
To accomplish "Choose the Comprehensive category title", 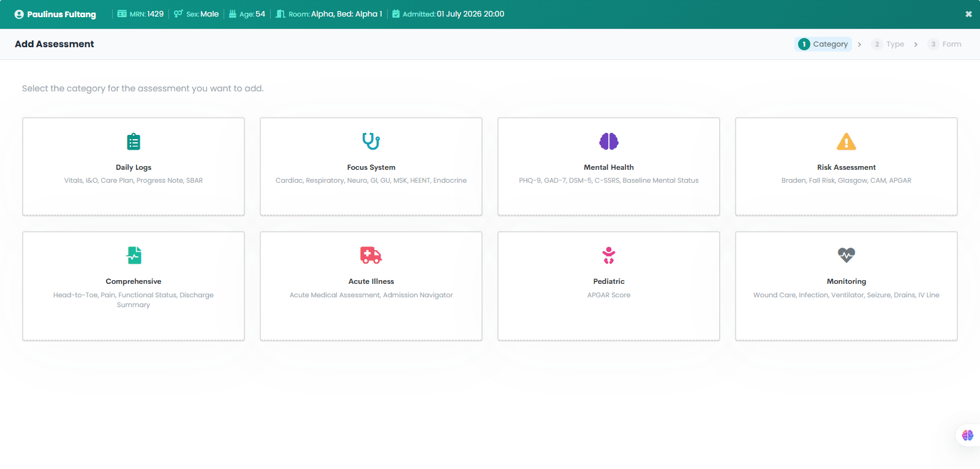I will 134,281.
